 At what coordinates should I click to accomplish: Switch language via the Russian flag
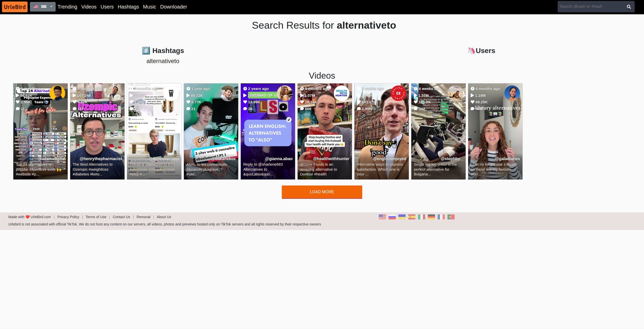coord(392,217)
